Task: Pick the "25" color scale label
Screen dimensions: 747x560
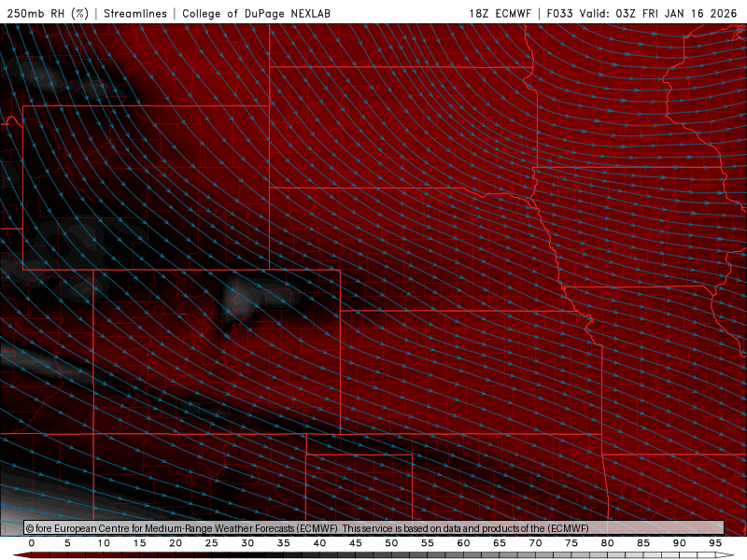Action: coord(212,543)
